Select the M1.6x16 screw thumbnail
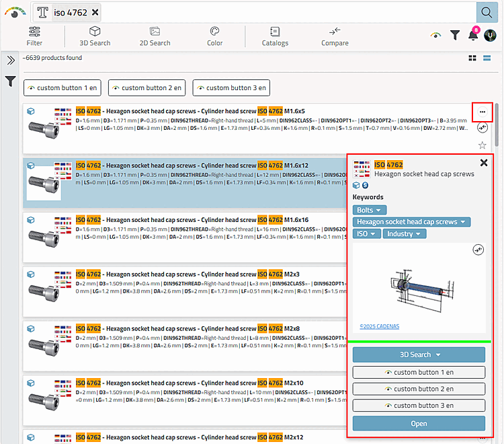Screen dimensions: 504x444 (x=44, y=237)
